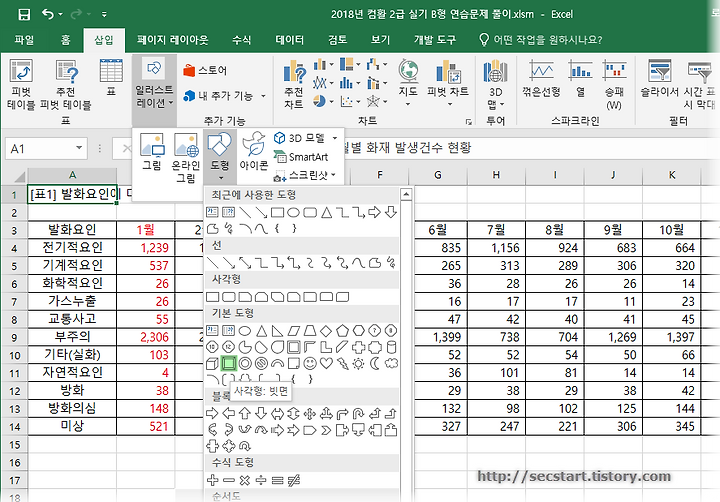Insert 승패(W) sparkline
The height and width of the screenshot is (502, 720).
point(614,84)
